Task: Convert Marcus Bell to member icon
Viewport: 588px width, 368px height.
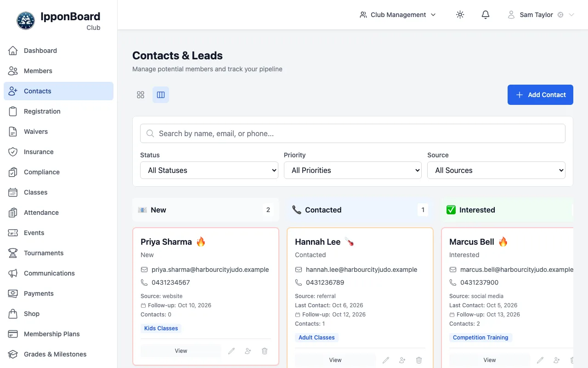Action: point(557,360)
